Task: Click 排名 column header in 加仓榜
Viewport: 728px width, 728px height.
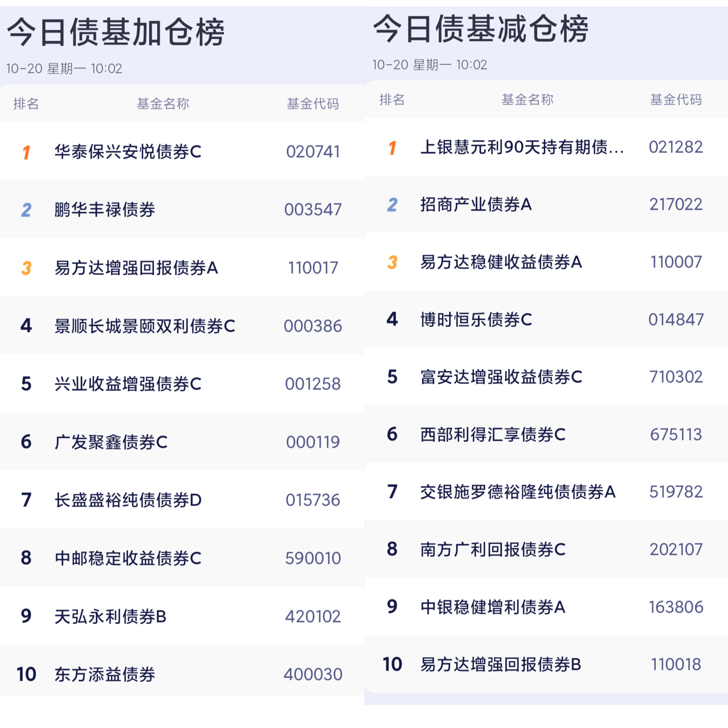Action: (26, 104)
